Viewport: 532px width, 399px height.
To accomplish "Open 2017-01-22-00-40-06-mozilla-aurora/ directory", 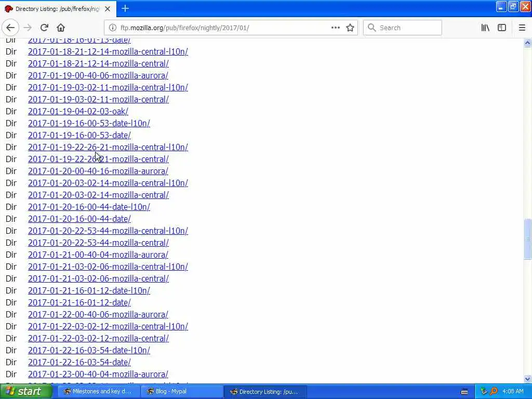I will [98, 314].
